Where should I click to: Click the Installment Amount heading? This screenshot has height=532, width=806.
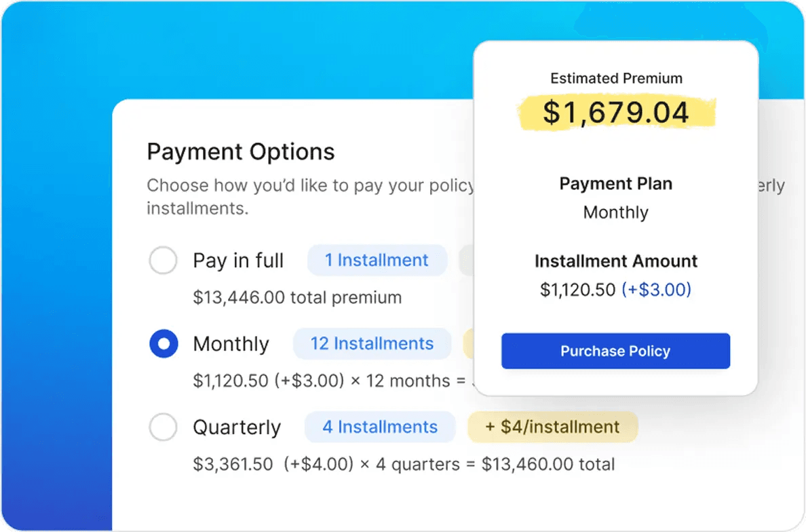[x=615, y=261]
